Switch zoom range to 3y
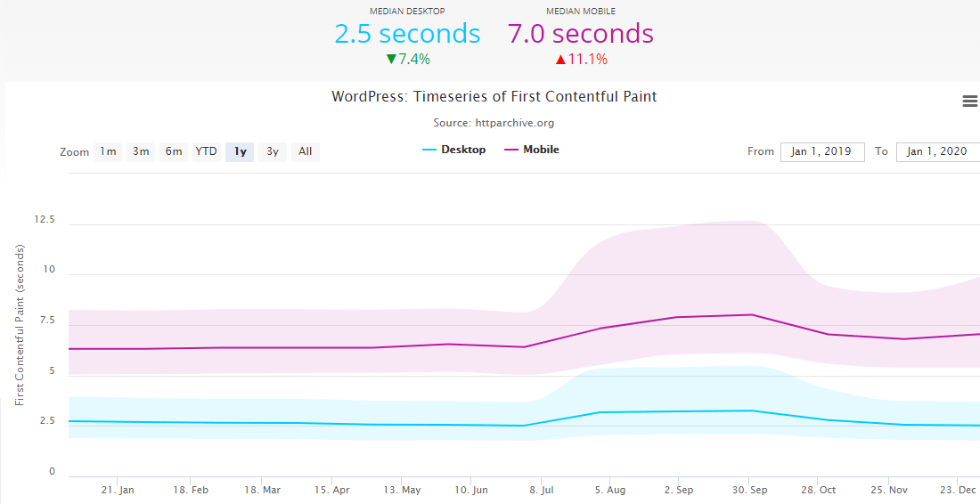 point(273,151)
